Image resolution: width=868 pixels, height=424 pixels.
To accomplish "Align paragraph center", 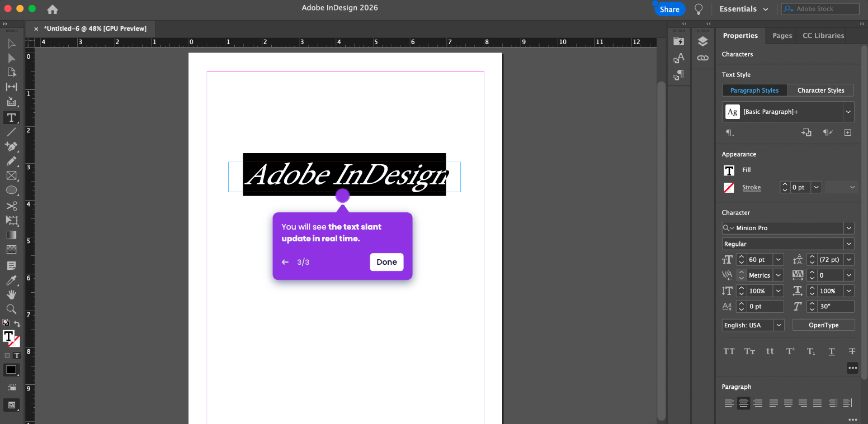I will click(743, 403).
